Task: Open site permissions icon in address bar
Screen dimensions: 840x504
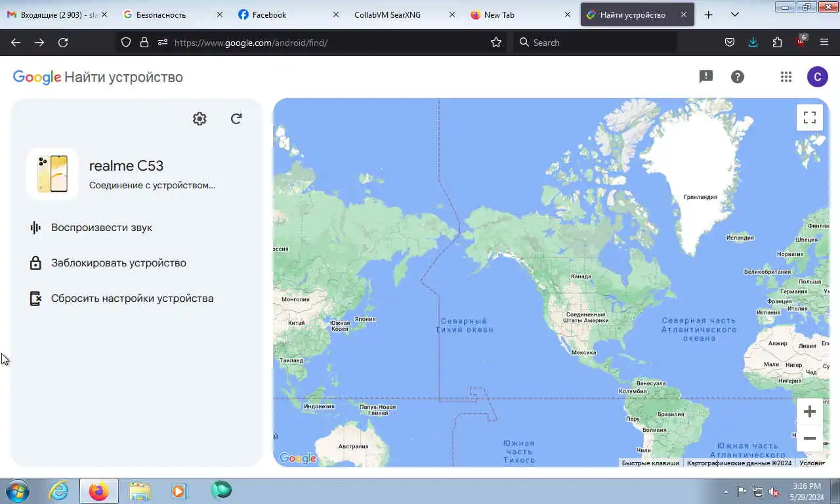Action: (163, 43)
